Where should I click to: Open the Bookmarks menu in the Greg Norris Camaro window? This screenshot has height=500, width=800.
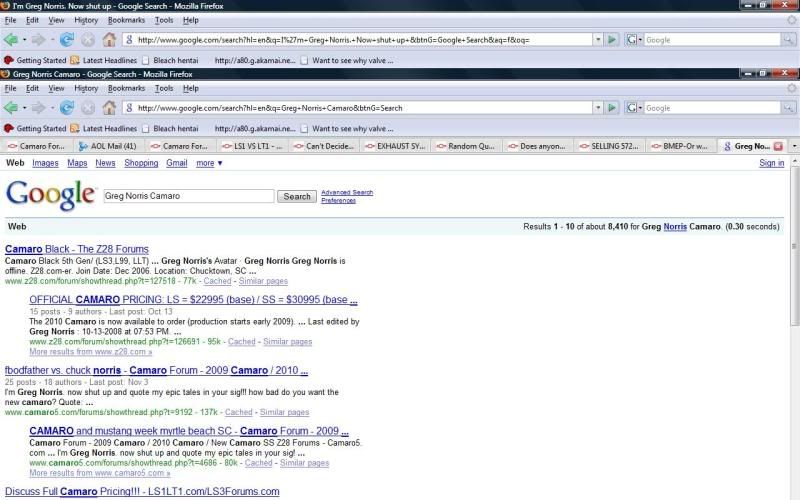click(126, 88)
